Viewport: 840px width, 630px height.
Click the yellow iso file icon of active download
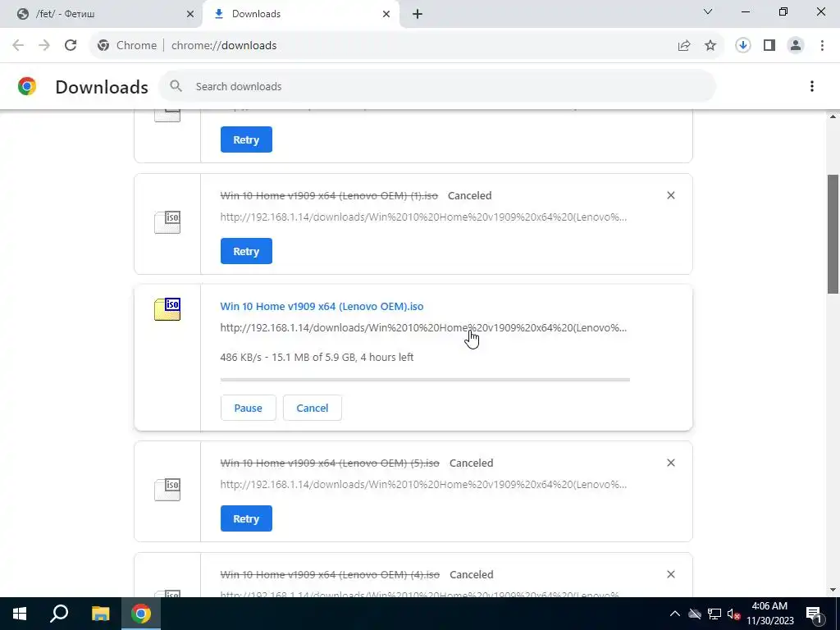coord(167,309)
